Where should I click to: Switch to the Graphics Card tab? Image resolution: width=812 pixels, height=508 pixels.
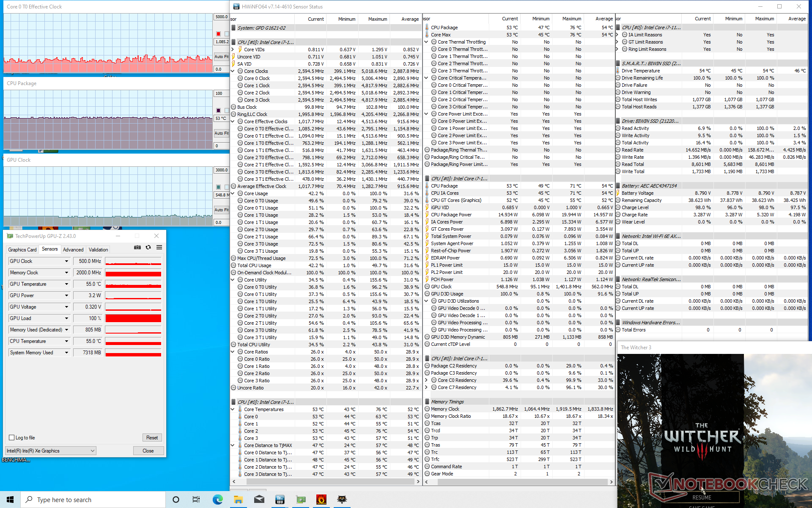point(22,250)
